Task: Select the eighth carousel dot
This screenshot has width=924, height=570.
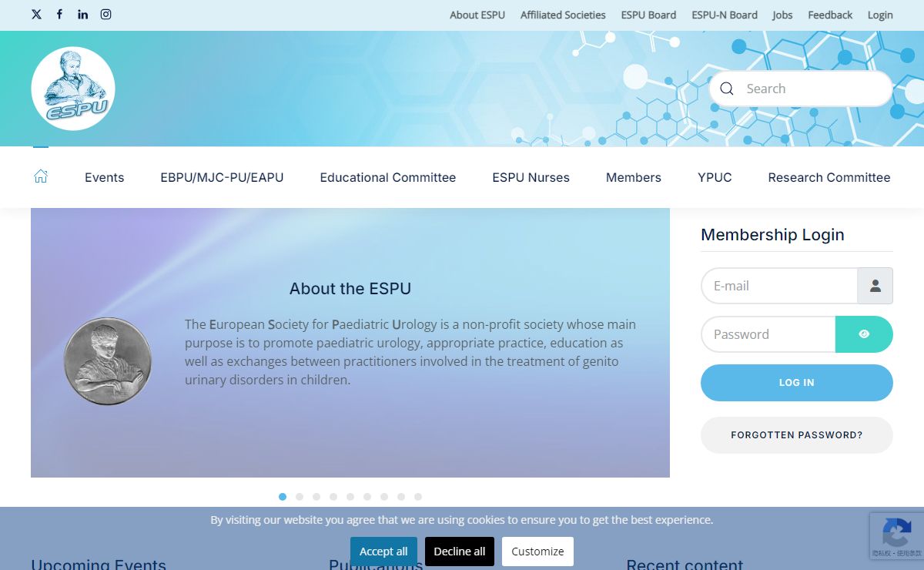Action: [x=401, y=497]
